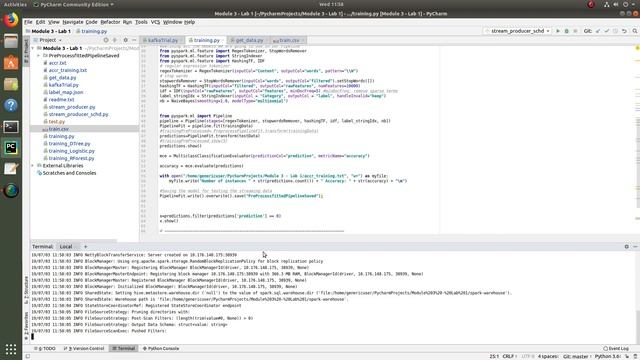640x360 pixels.
Task: Start debugging with the bug icon
Action: 567,31
